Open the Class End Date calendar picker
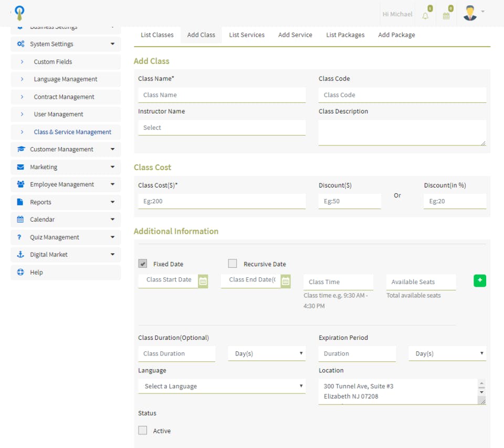 (286, 281)
